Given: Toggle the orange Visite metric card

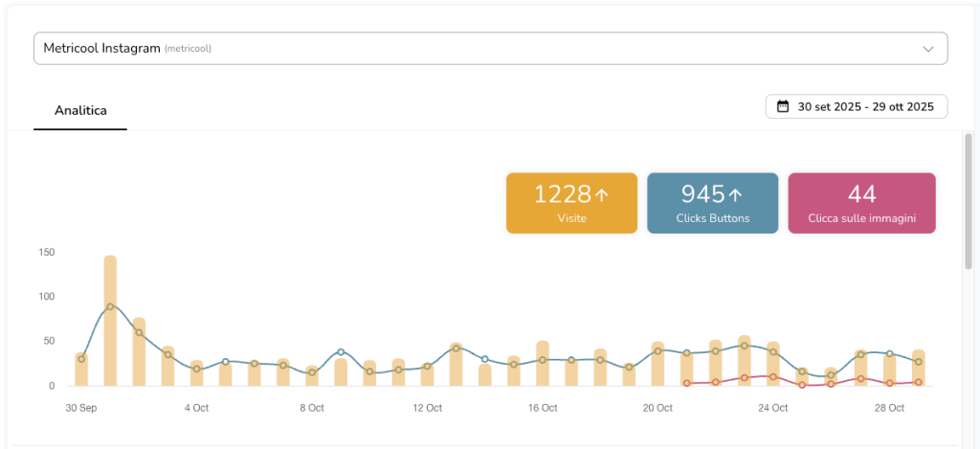Looking at the screenshot, I should (571, 203).
